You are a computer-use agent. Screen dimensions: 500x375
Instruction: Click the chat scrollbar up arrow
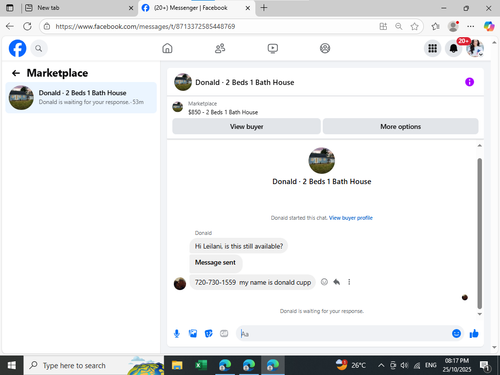(x=480, y=146)
